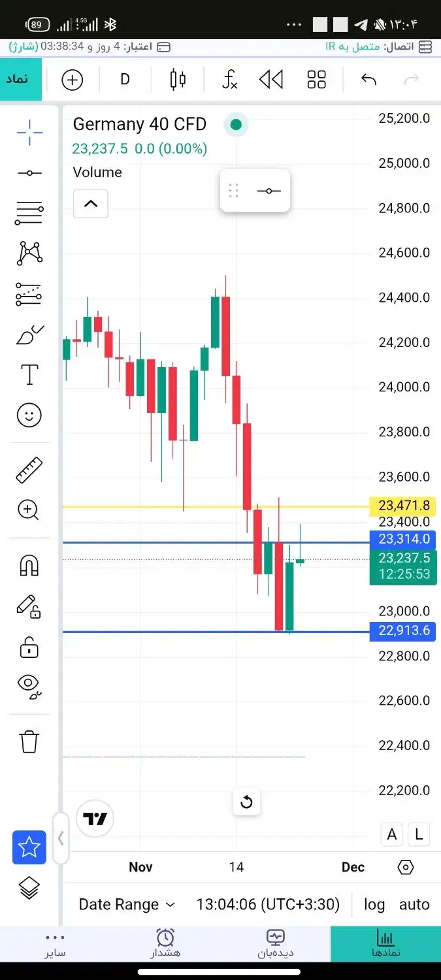Toggle the lock all drawings option
441x980 pixels.
(29, 647)
